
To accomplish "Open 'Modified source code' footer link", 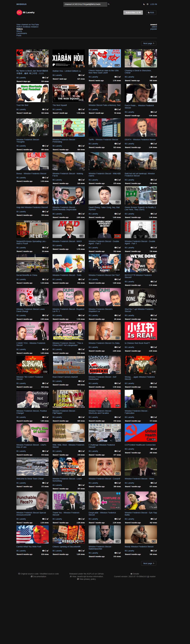I will tap(49, 574).
